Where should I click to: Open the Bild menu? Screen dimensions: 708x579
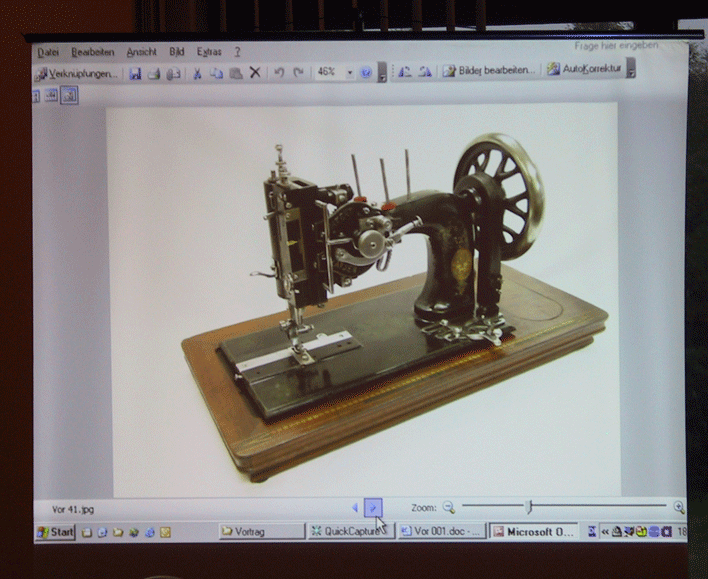[x=177, y=52]
